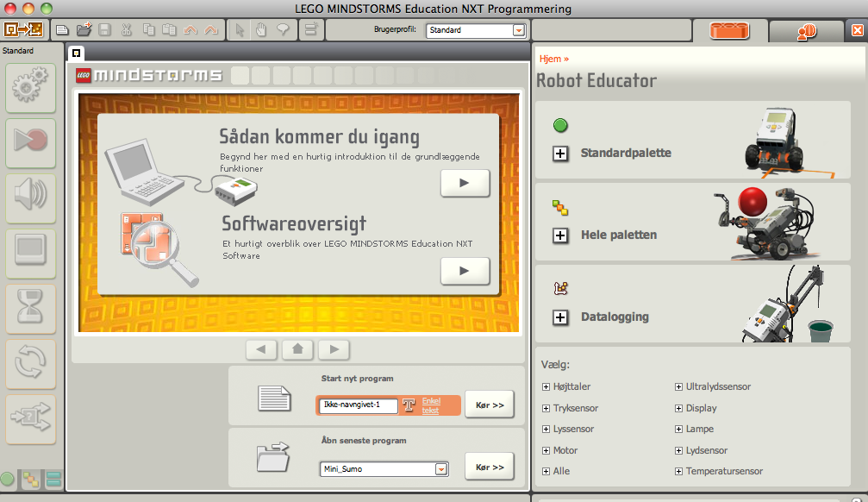Expand the Lampe item
868x502 pixels.
[x=678, y=429]
